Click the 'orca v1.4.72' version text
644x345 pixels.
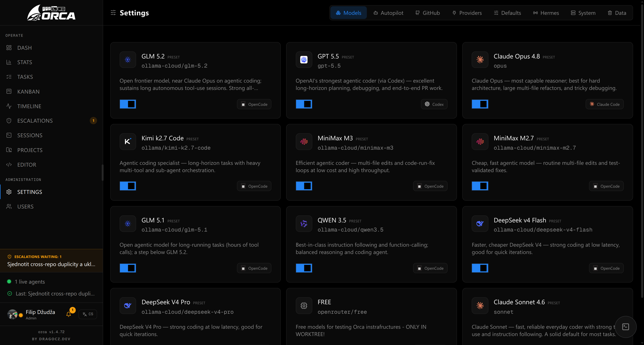(x=51, y=332)
